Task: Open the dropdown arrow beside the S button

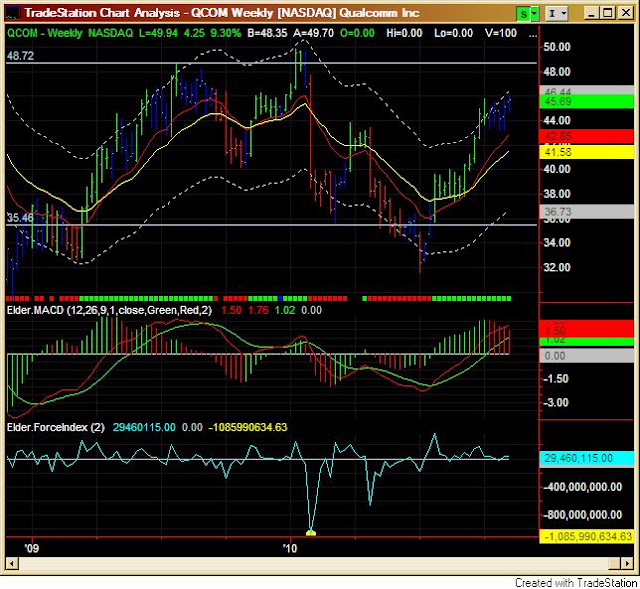Action: click(534, 14)
